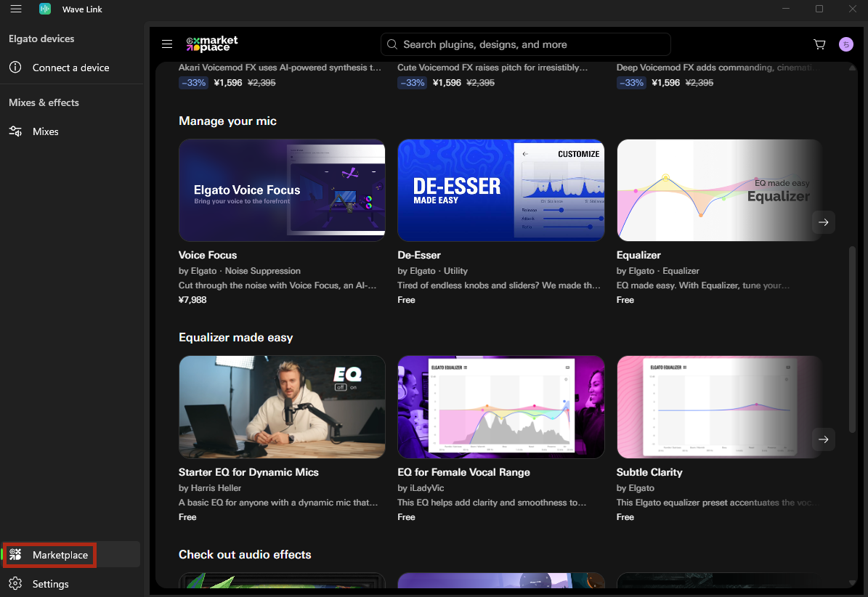This screenshot has height=597, width=868.
Task: Open the marketplace hamburger menu
Action: pyautogui.click(x=167, y=44)
